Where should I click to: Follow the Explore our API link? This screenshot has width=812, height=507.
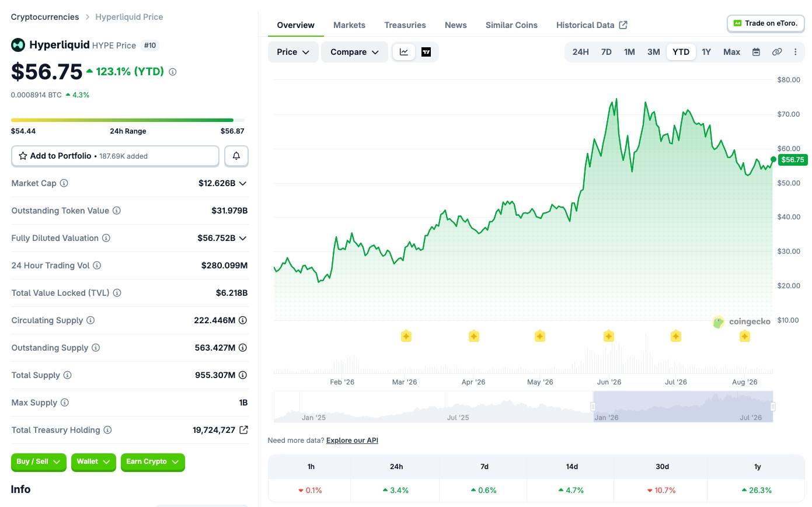click(352, 440)
